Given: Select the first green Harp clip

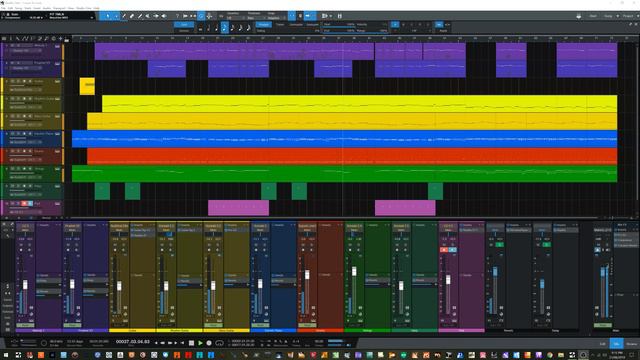Looking at the screenshot, I should click(x=102, y=191).
